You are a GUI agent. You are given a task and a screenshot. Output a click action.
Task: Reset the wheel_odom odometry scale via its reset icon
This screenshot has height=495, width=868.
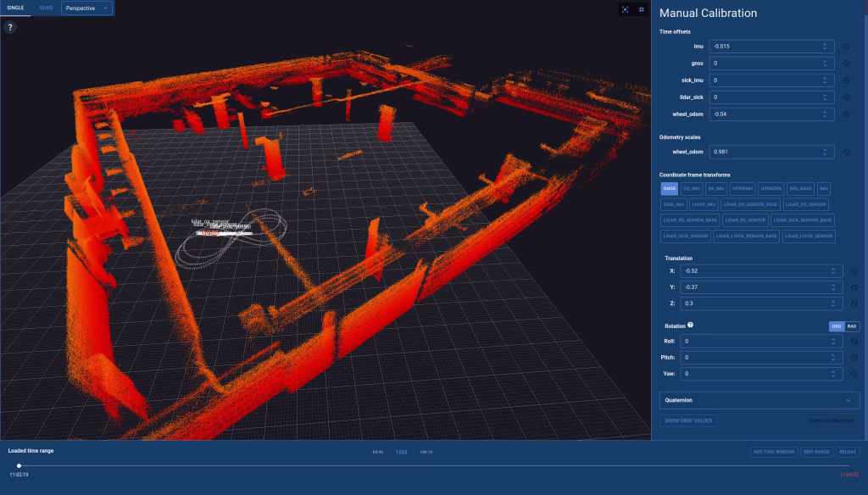(847, 152)
